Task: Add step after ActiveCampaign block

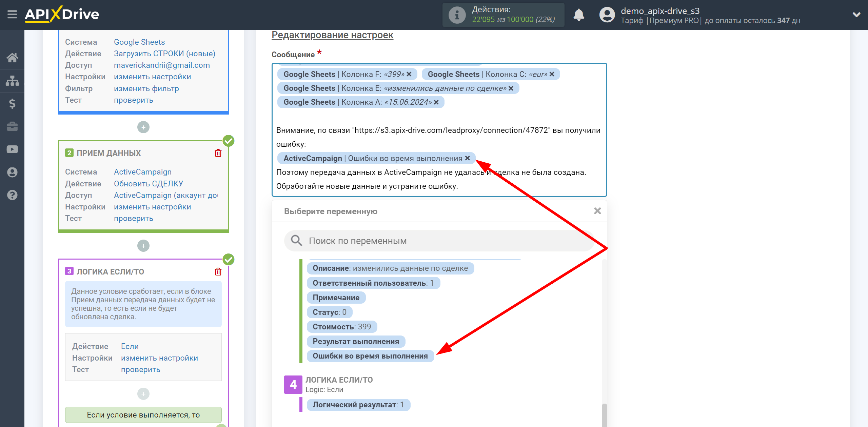Action: [x=143, y=246]
